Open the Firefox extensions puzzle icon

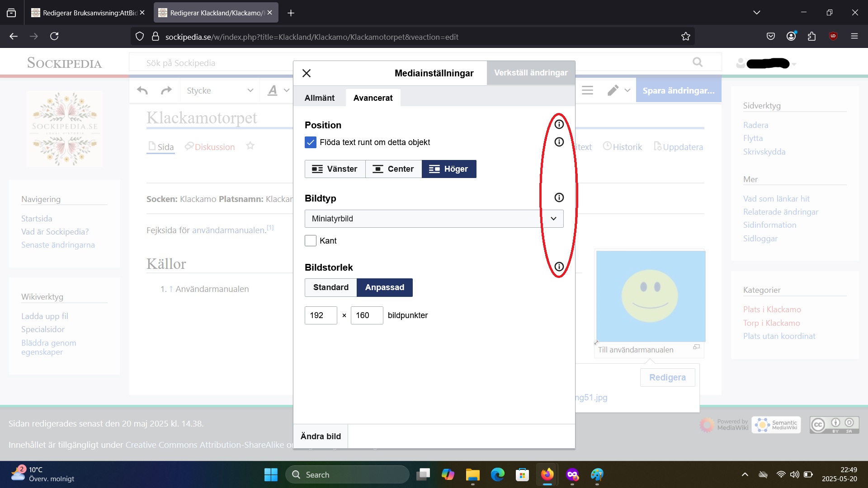(x=811, y=36)
